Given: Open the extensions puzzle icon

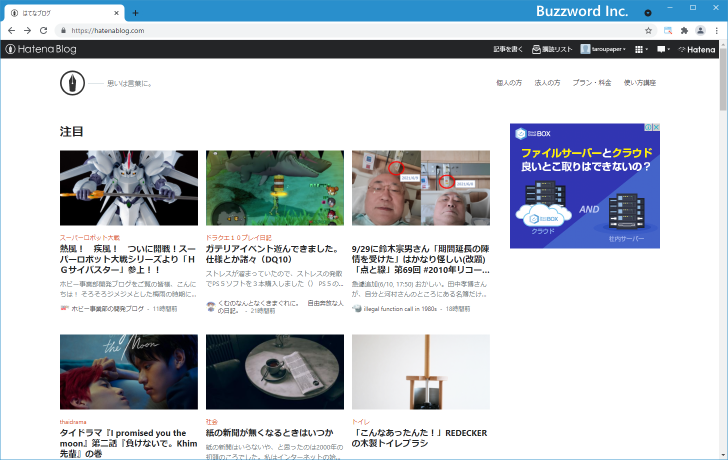Looking at the screenshot, I should point(684,31).
